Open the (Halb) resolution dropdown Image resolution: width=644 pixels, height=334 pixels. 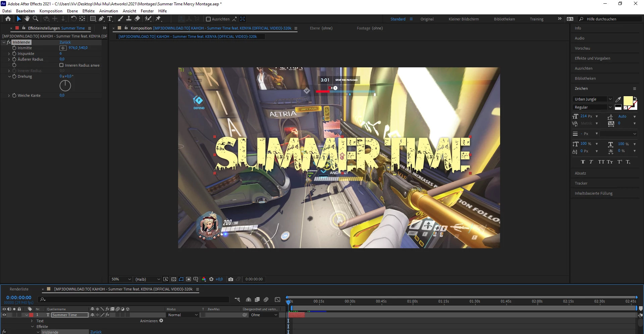click(x=147, y=279)
